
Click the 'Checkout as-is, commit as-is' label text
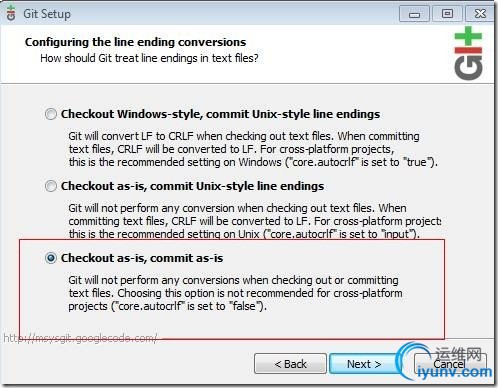pos(142,258)
